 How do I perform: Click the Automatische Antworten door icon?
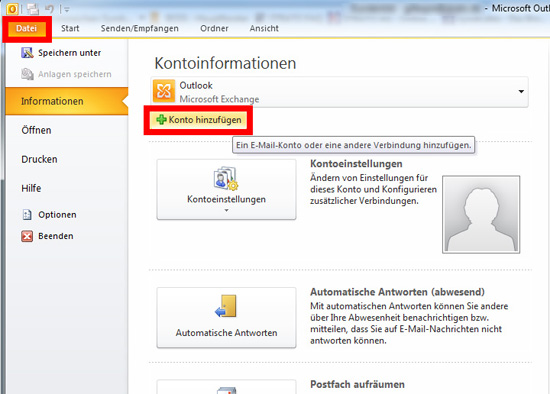pos(226,306)
